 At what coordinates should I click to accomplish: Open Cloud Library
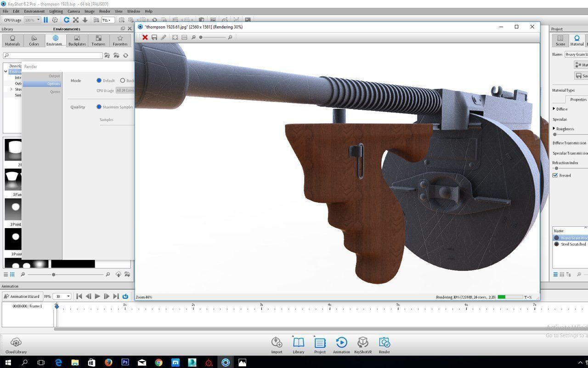click(16, 345)
